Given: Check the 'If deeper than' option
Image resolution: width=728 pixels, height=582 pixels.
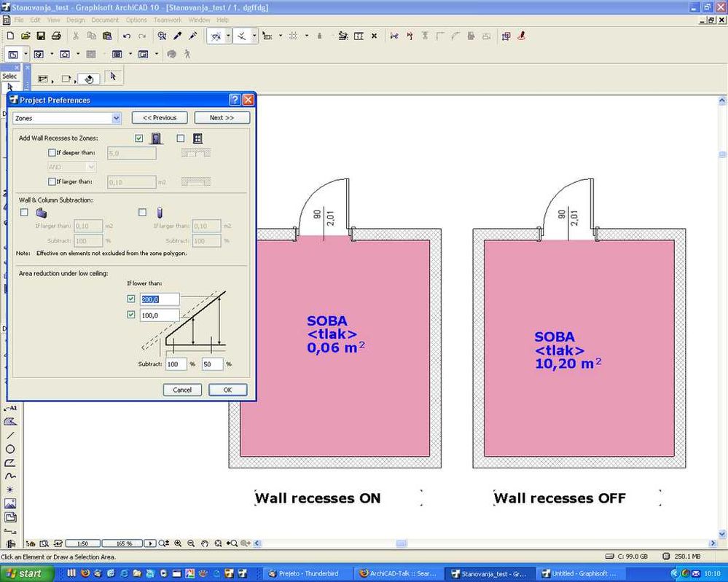Looking at the screenshot, I should (x=52, y=152).
